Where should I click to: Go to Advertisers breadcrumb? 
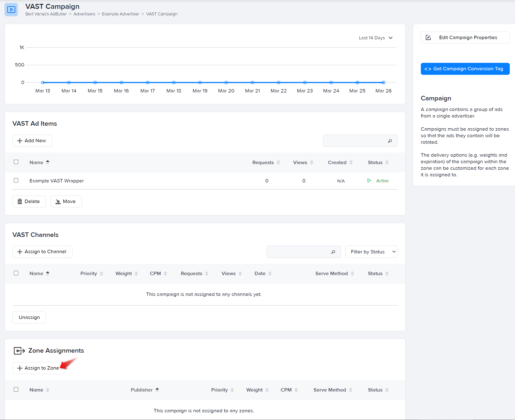pyautogui.click(x=84, y=14)
